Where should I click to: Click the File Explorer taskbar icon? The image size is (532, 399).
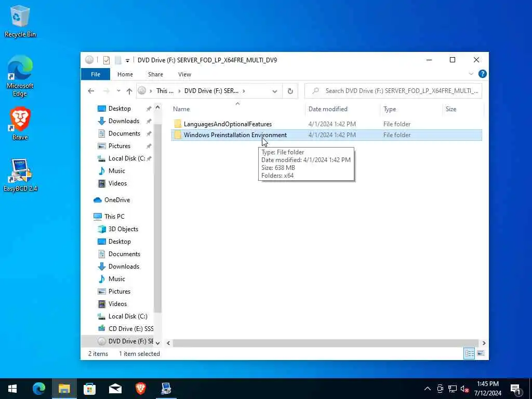click(x=64, y=389)
